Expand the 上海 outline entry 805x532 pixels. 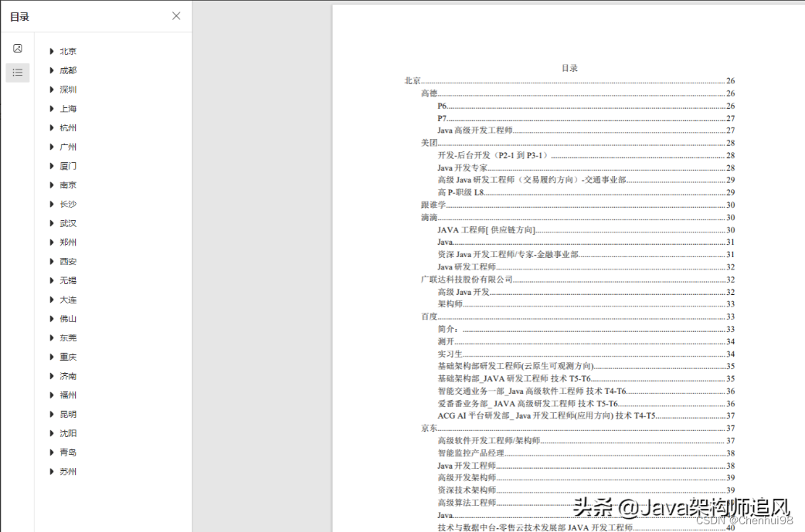pos(51,109)
